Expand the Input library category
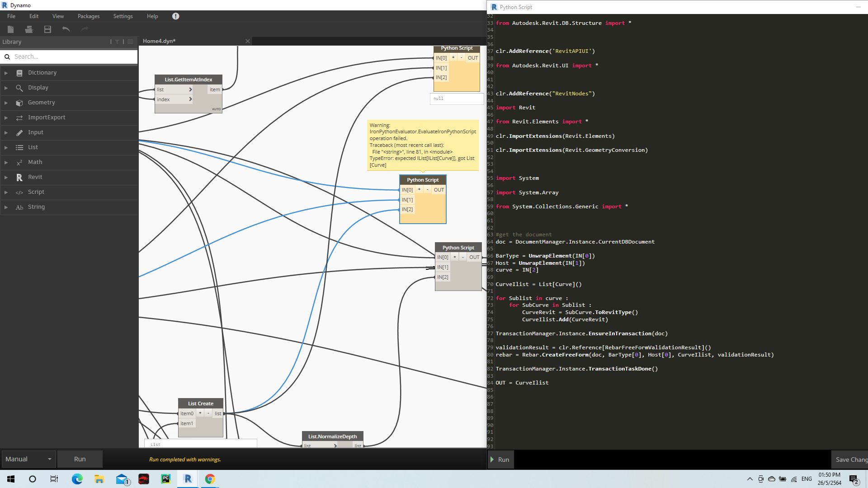This screenshot has width=868, height=488. [x=6, y=132]
